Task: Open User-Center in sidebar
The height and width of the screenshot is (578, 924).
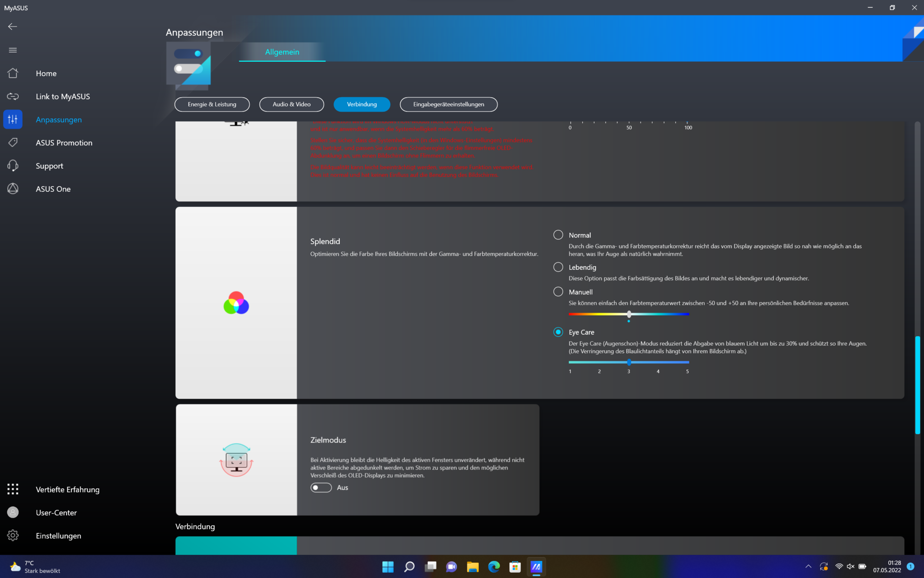Action: [56, 512]
